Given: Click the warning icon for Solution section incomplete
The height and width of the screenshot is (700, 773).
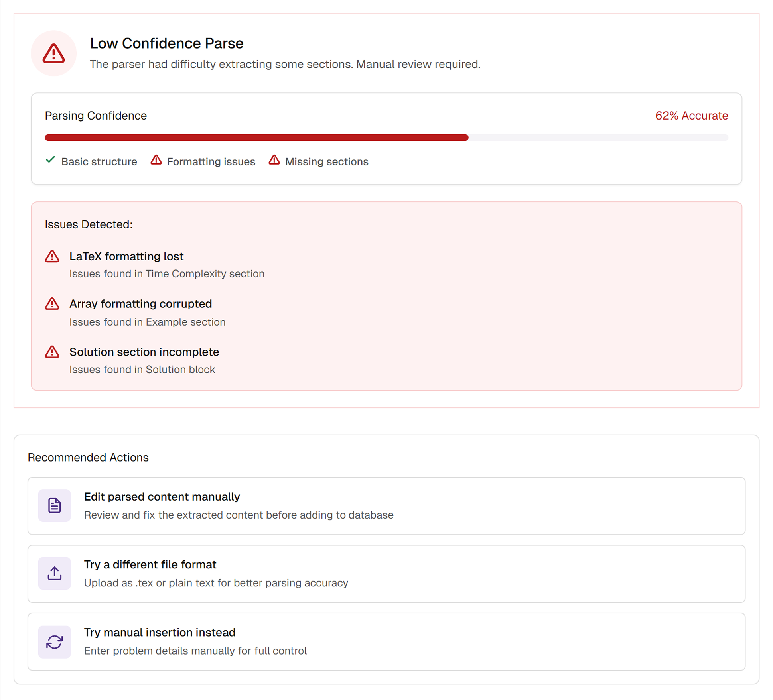Looking at the screenshot, I should pos(52,352).
